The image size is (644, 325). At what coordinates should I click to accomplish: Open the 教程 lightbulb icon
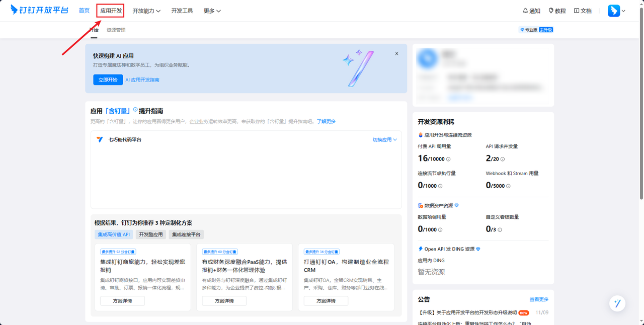(551, 11)
